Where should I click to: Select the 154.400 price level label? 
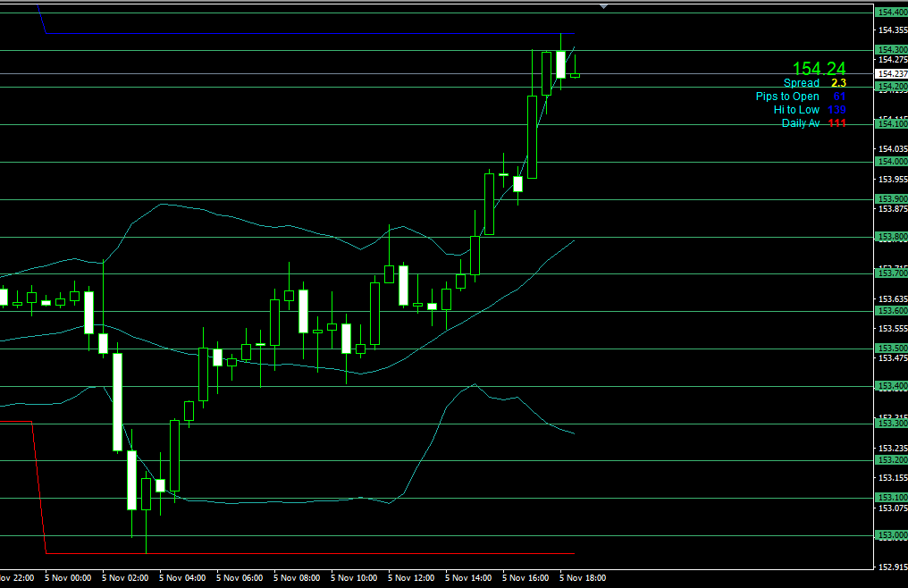point(891,13)
